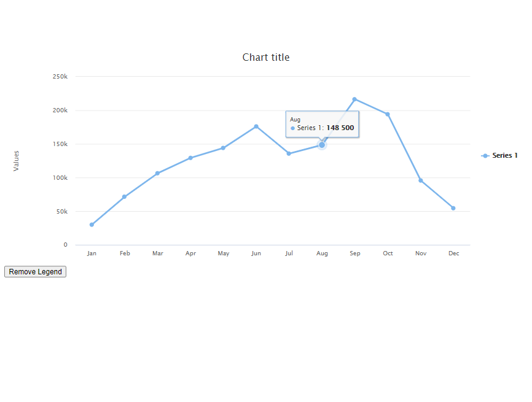The width and height of the screenshot is (532, 402).
Task: Click the Remove Legend button
Action: point(35,271)
